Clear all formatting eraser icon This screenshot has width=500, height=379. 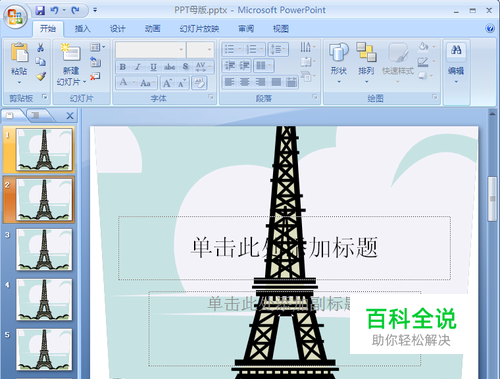(199, 83)
